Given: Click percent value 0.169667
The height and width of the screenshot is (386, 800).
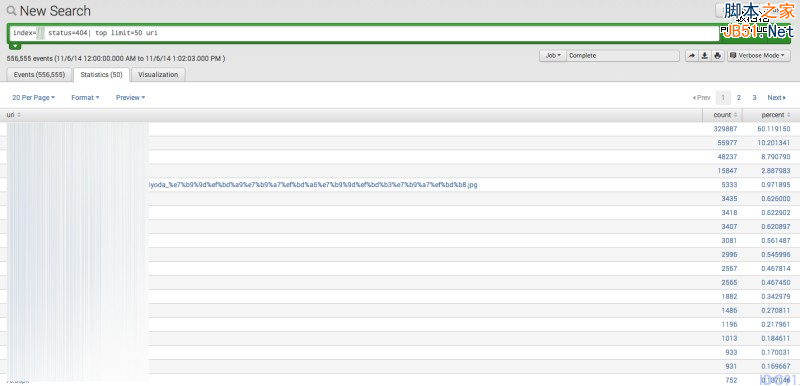Looking at the screenshot, I should click(x=776, y=366).
